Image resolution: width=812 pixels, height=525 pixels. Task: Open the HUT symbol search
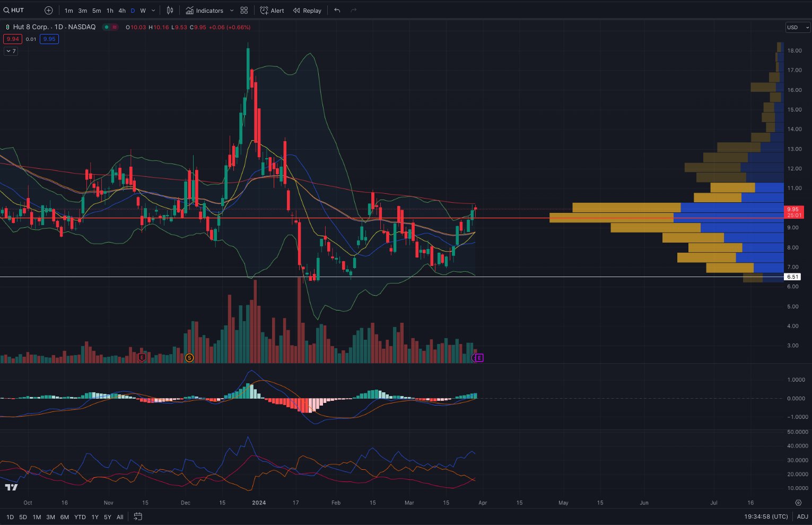14,10
